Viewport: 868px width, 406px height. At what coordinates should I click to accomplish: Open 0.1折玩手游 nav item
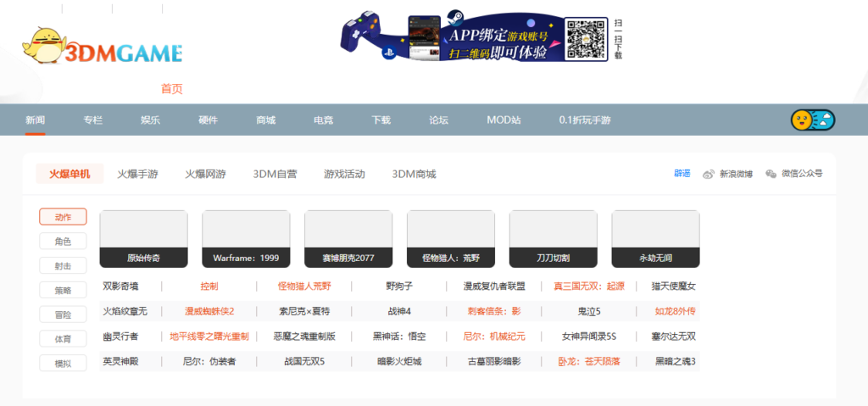(585, 120)
